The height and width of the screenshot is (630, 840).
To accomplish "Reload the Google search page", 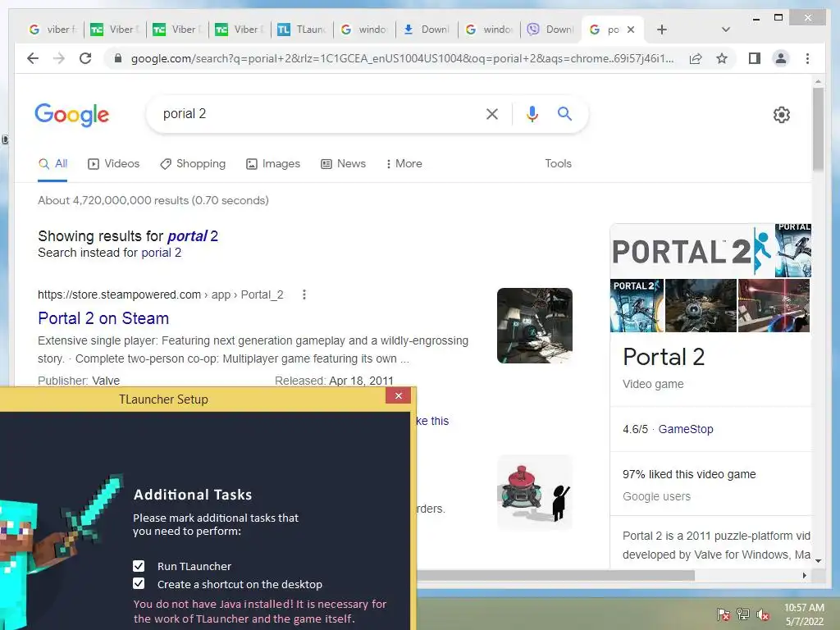I will pos(85,58).
